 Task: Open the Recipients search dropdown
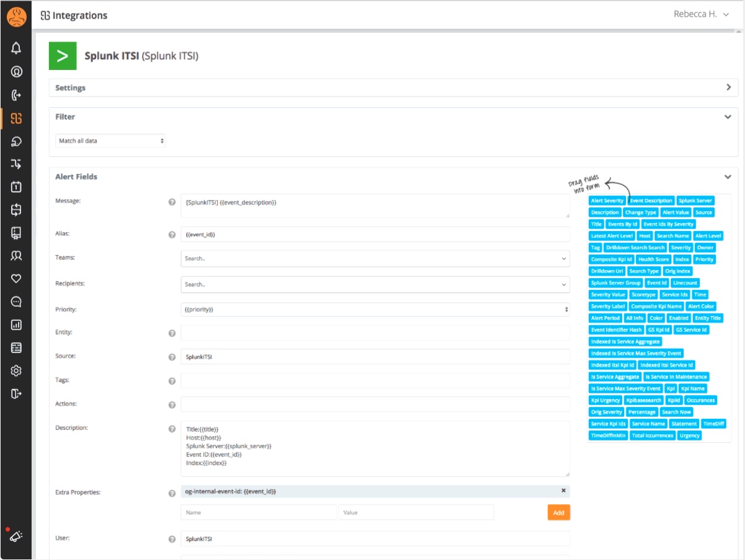[x=375, y=284]
